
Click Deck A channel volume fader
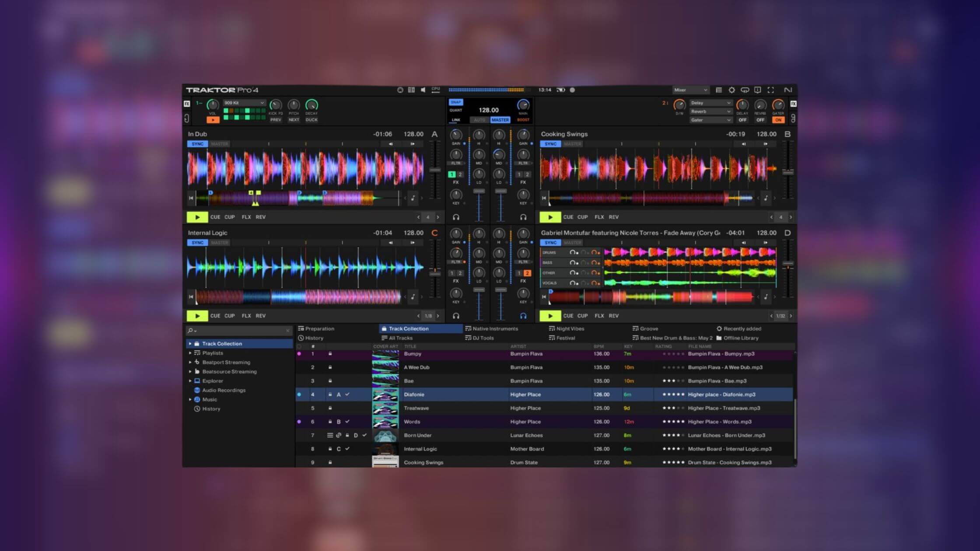tap(479, 192)
